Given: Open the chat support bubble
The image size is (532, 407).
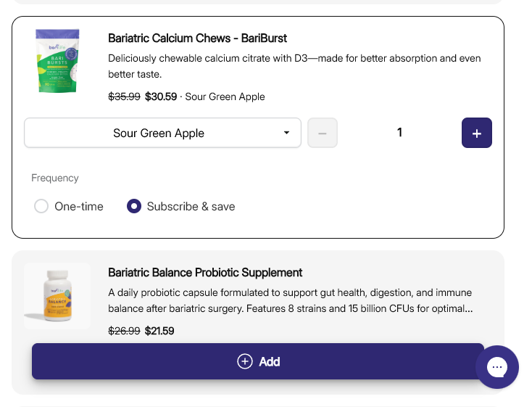Looking at the screenshot, I should (497, 367).
